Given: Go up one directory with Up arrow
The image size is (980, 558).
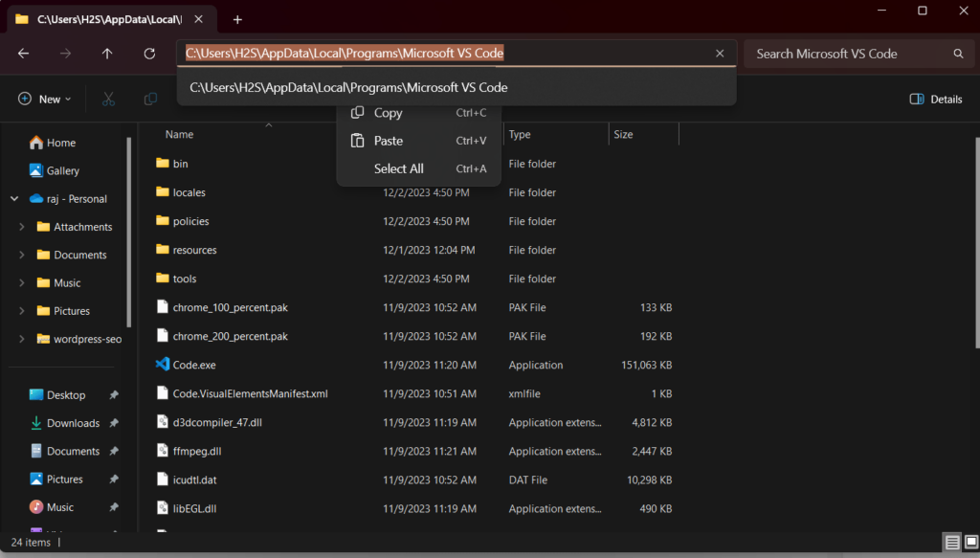Looking at the screenshot, I should click(107, 54).
